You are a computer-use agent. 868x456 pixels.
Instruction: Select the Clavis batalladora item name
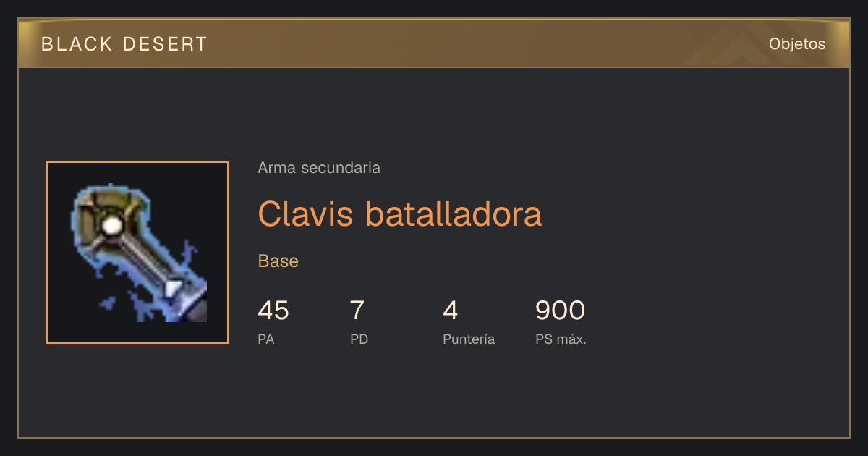[400, 214]
